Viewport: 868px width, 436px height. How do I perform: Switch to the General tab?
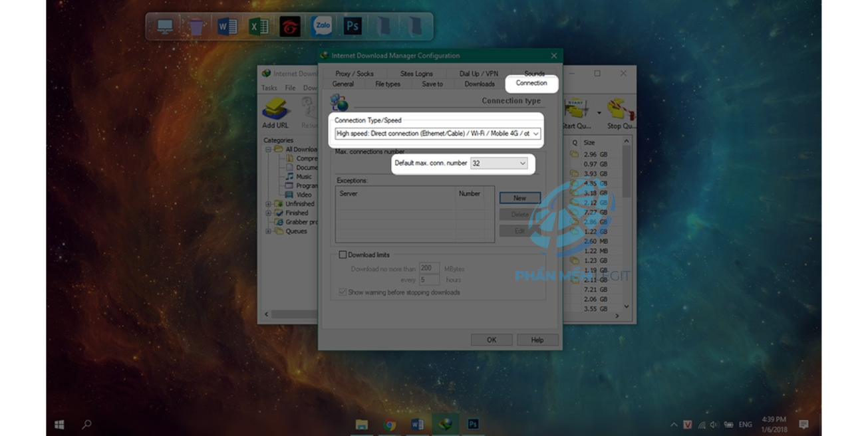pyautogui.click(x=343, y=84)
